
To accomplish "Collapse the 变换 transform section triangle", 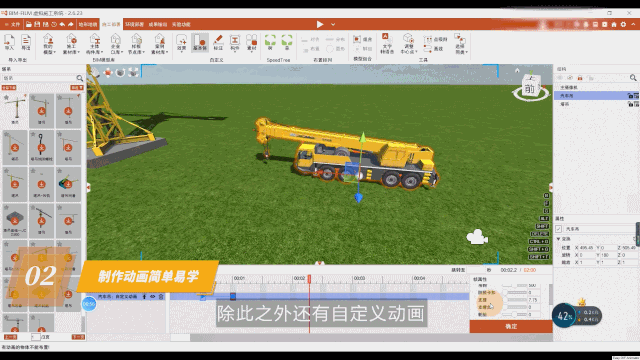I will [x=558, y=239].
